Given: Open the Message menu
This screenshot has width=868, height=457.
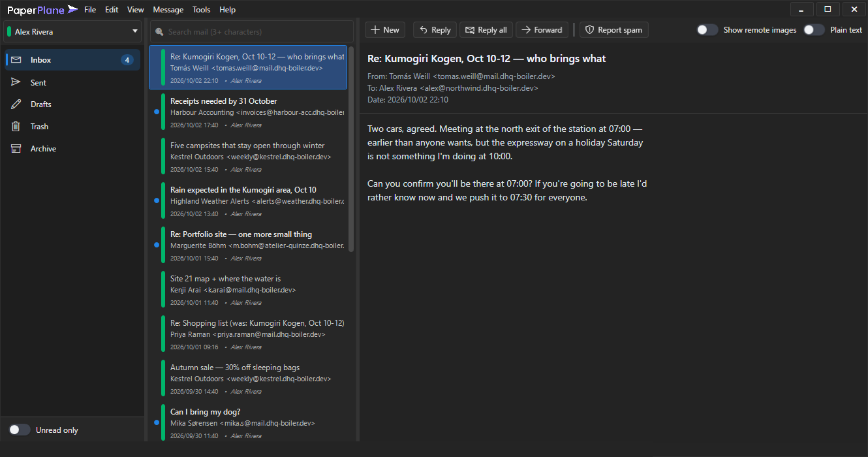Looking at the screenshot, I should tap(168, 10).
